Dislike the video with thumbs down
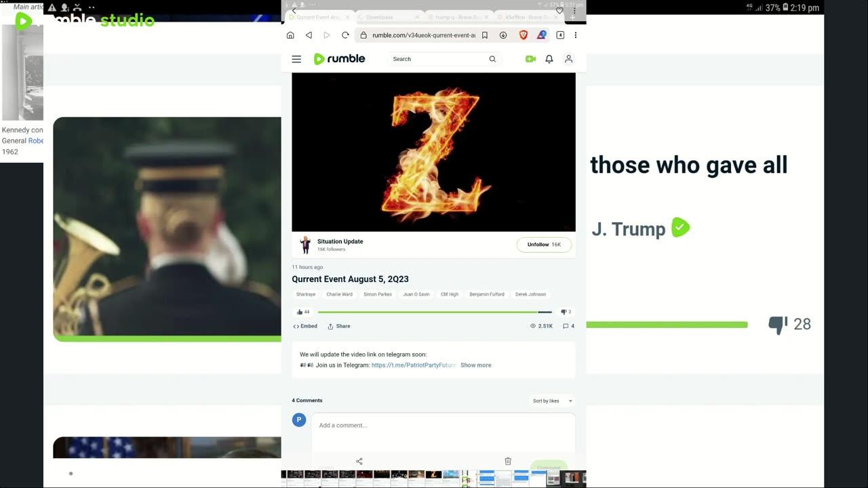 pyautogui.click(x=566, y=312)
